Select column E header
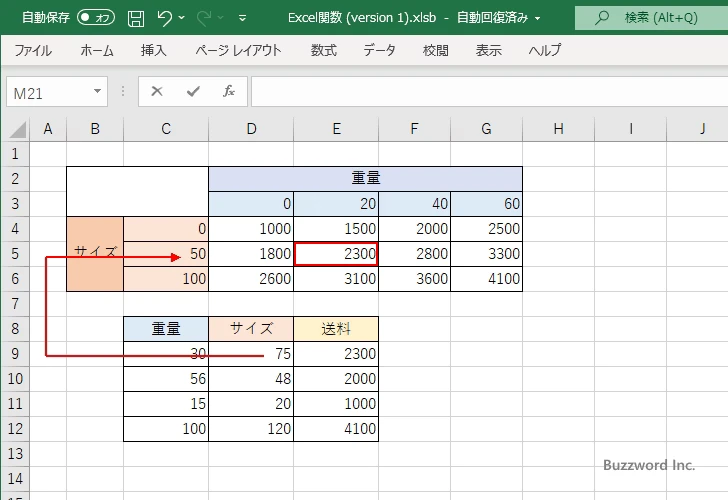This screenshot has width=728, height=500. [336, 129]
